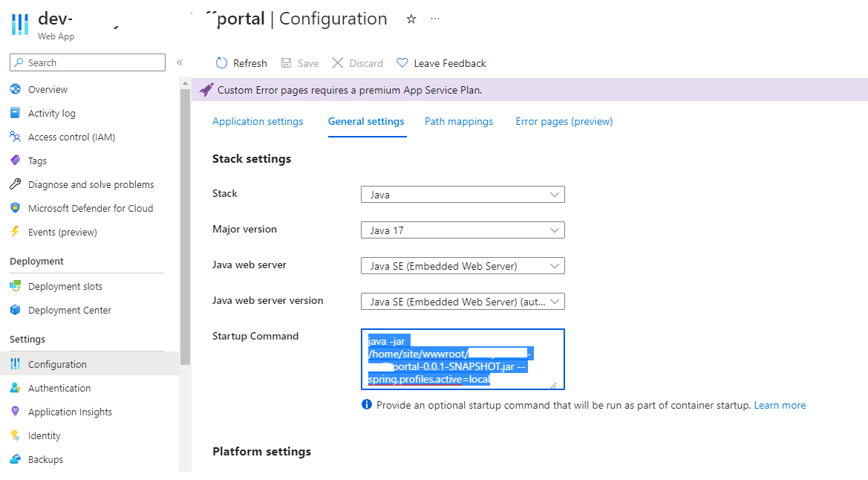Open the Path mappings tab
The image size is (868, 480).
(459, 121)
